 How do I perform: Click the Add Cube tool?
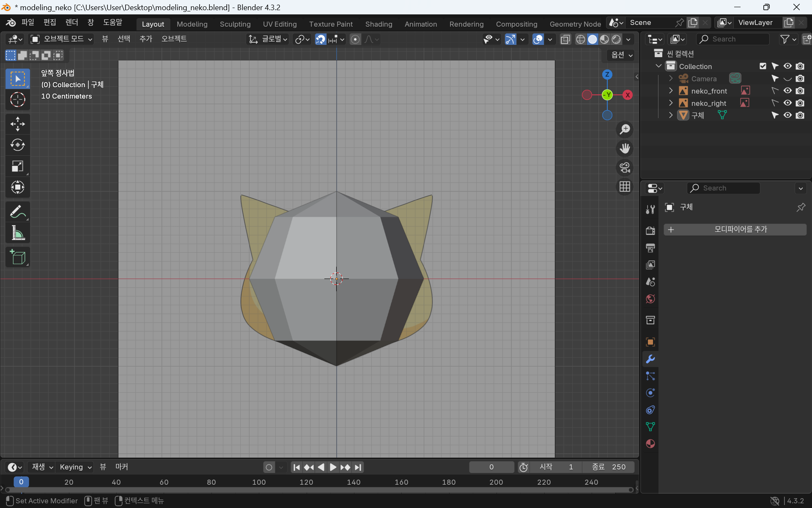click(x=17, y=257)
